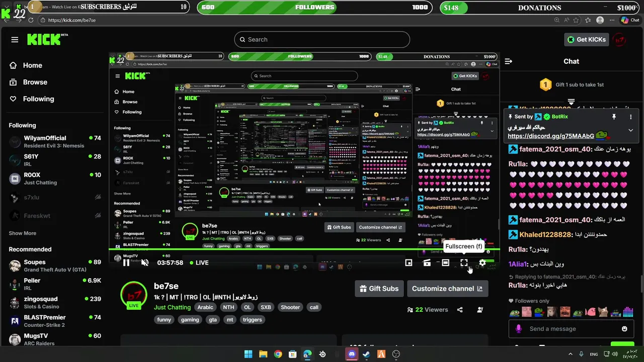Click Customize channel button

coord(447,289)
